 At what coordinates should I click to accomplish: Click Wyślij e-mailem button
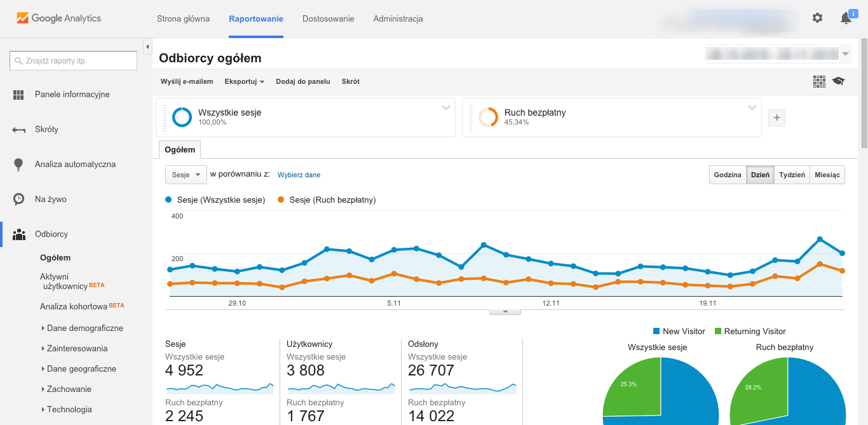tap(187, 81)
